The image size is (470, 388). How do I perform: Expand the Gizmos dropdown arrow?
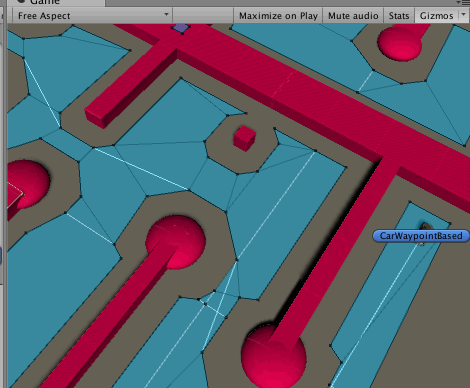coord(464,15)
